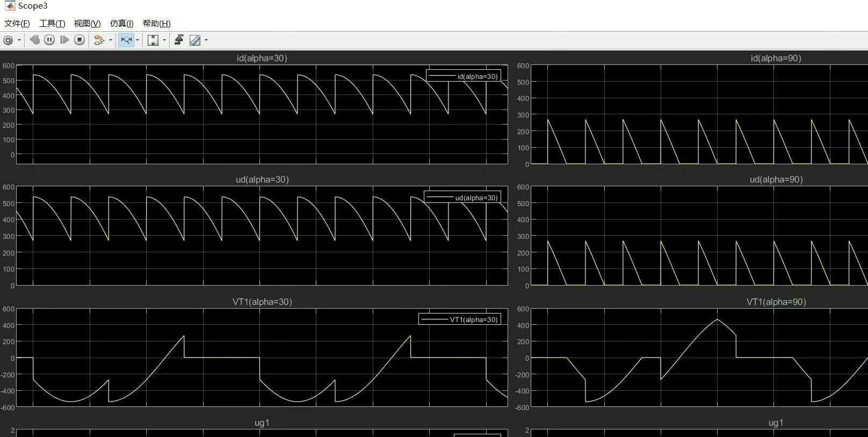Select the ud(alpha=90) plot title

coord(776,179)
